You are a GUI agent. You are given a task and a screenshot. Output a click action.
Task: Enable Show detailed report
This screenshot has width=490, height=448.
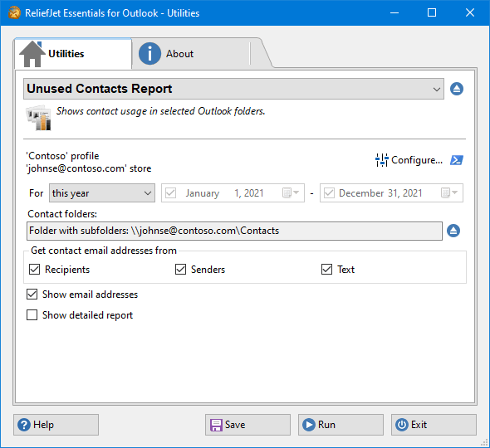[32, 315]
